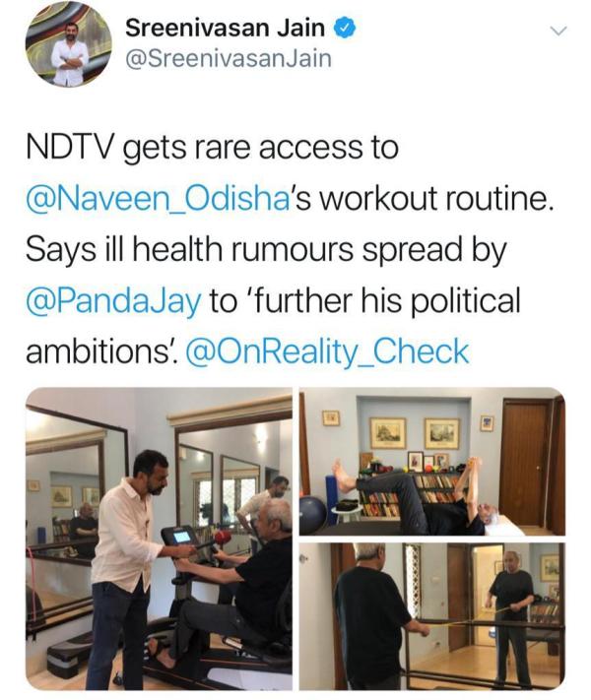This screenshot has height=700, width=591.
Task: Open the @PandaJay mention link
Action: click(x=114, y=300)
